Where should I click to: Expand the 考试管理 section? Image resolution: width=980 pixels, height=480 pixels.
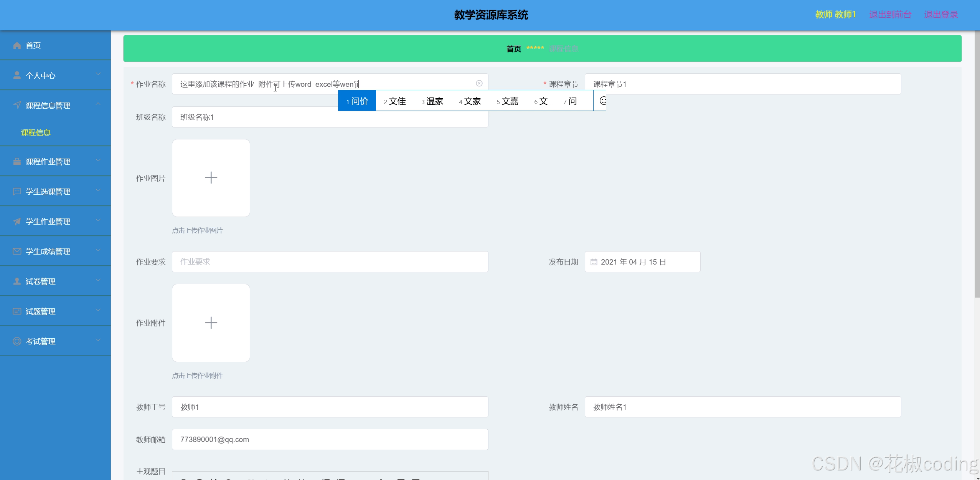[98, 341]
